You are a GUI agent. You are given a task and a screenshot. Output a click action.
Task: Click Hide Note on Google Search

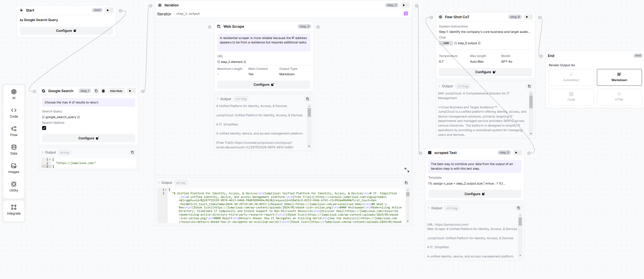[x=116, y=91]
